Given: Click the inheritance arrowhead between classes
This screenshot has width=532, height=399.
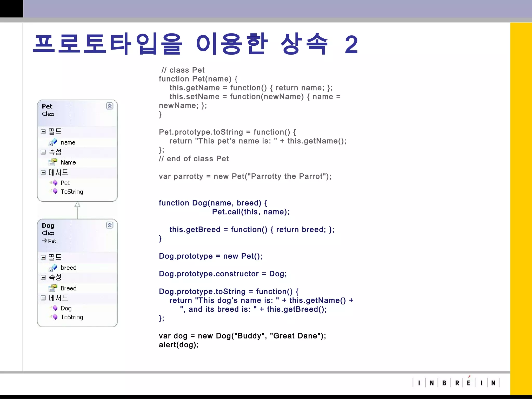Looking at the screenshot, I should [x=77, y=205].
